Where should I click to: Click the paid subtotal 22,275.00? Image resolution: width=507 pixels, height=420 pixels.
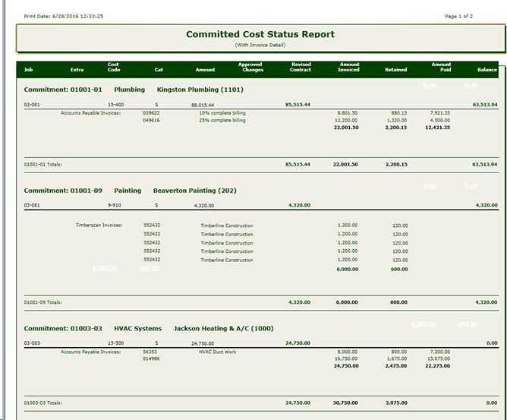click(437, 366)
